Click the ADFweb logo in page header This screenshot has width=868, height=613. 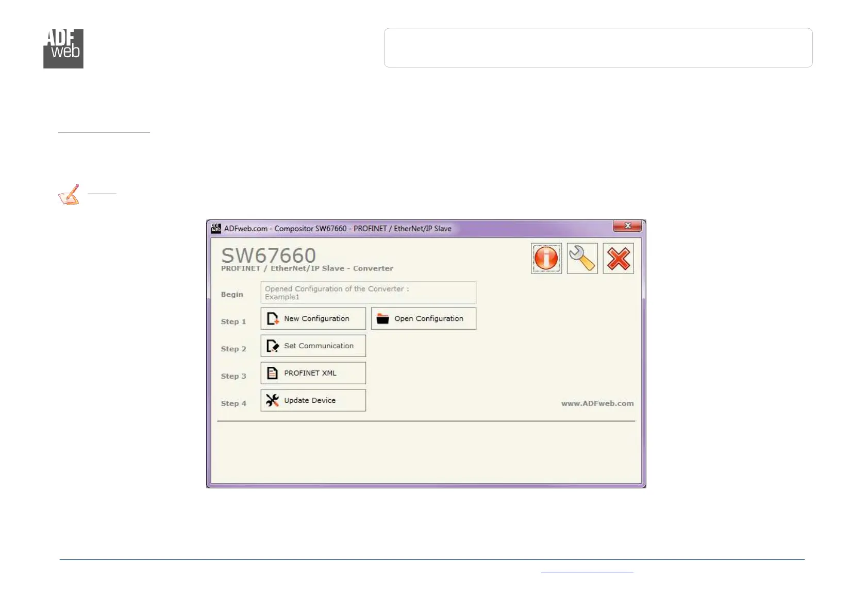(x=63, y=48)
